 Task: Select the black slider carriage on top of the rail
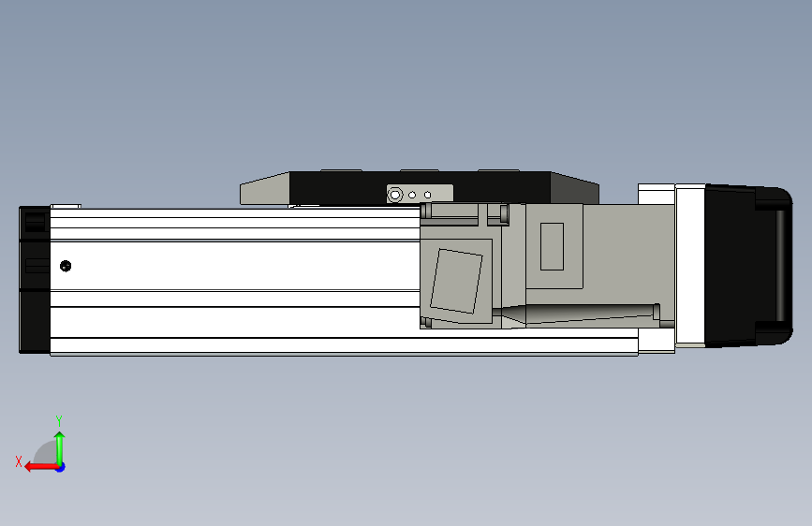coord(420,187)
